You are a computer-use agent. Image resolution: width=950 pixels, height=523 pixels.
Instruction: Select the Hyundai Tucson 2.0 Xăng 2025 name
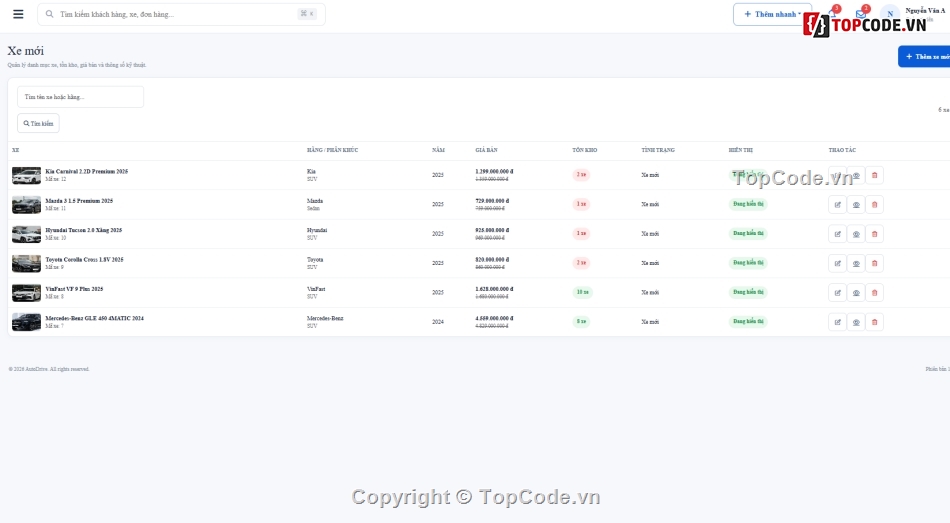coord(84,230)
